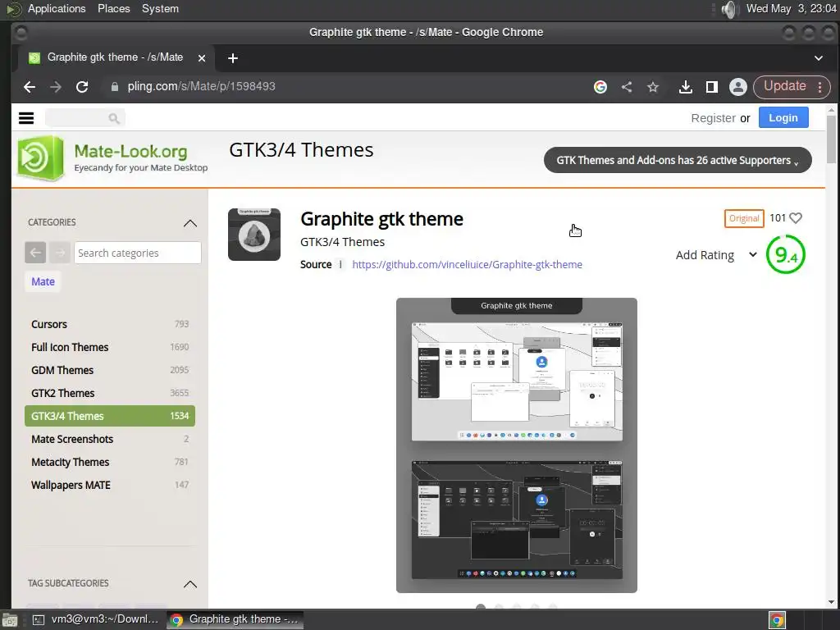Open the Cursors category
The width and height of the screenshot is (840, 630).
[x=110, y=324]
